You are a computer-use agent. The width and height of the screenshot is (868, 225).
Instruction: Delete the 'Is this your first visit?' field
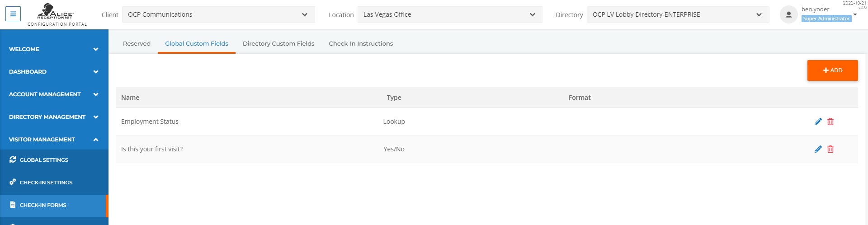click(x=830, y=149)
